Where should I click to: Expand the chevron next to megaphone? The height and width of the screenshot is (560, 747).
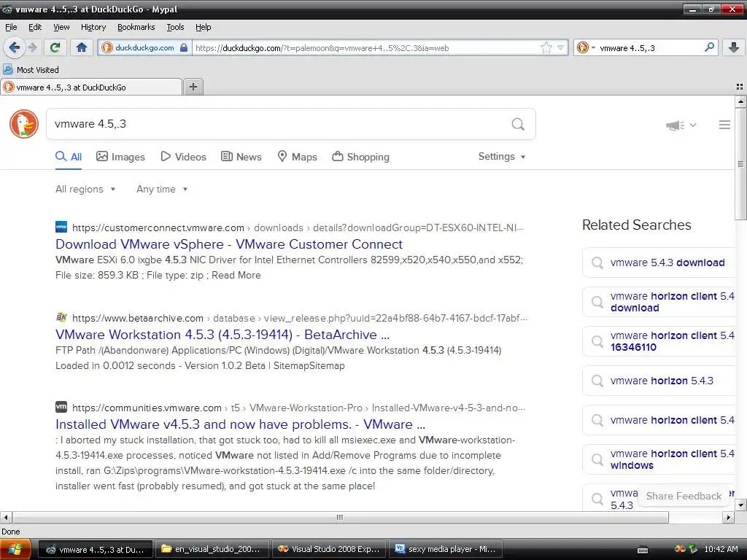tap(693, 125)
